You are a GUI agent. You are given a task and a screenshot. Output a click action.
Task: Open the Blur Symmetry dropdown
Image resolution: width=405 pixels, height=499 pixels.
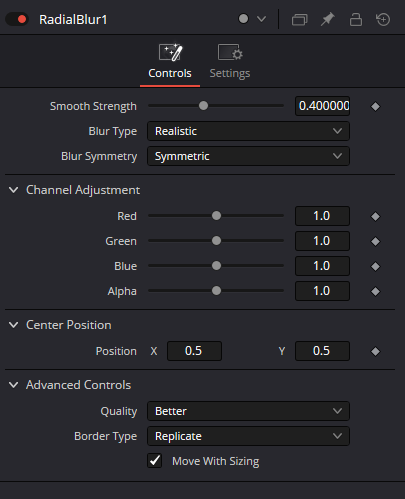point(248,156)
